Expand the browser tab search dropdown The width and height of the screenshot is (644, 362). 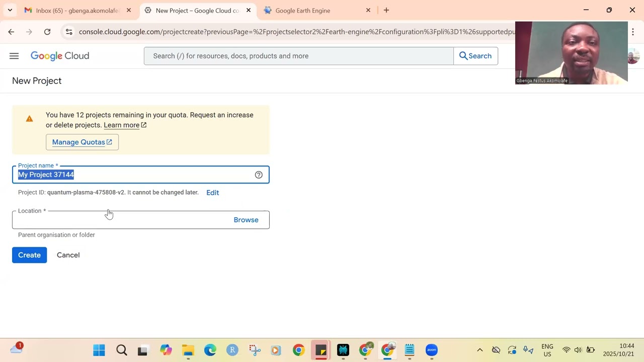10,10
